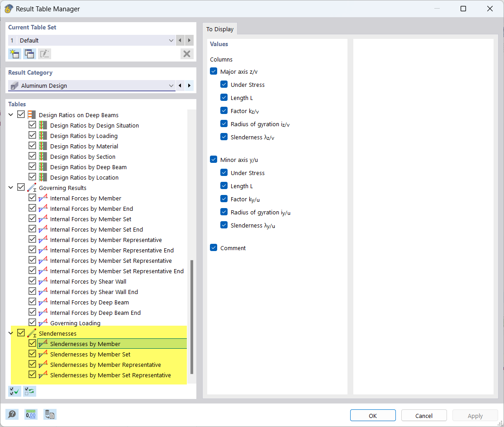Viewport: 504px width, 427px height.
Task: Copy current table set icon
Action: tap(29, 54)
